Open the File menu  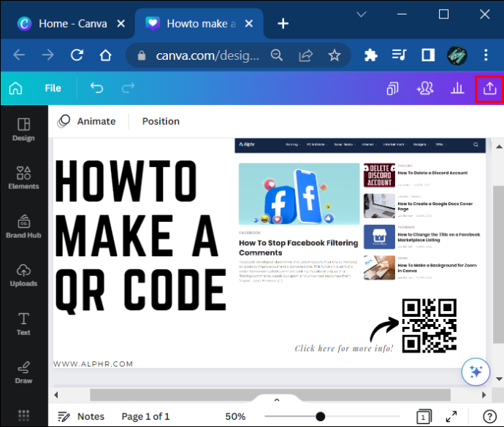53,88
